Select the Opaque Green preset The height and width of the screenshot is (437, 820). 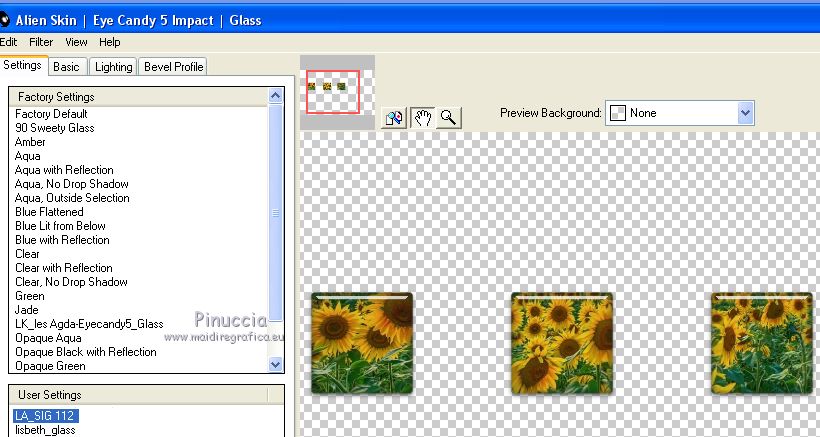pos(50,366)
